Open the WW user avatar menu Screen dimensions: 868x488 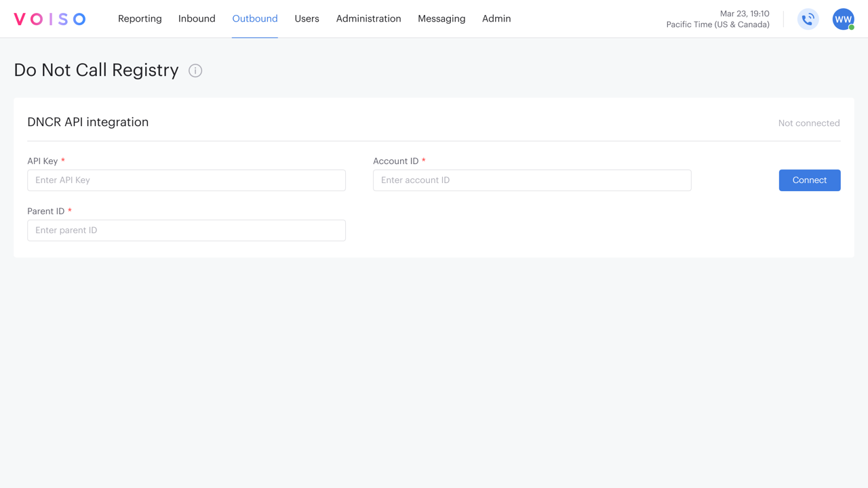843,19
